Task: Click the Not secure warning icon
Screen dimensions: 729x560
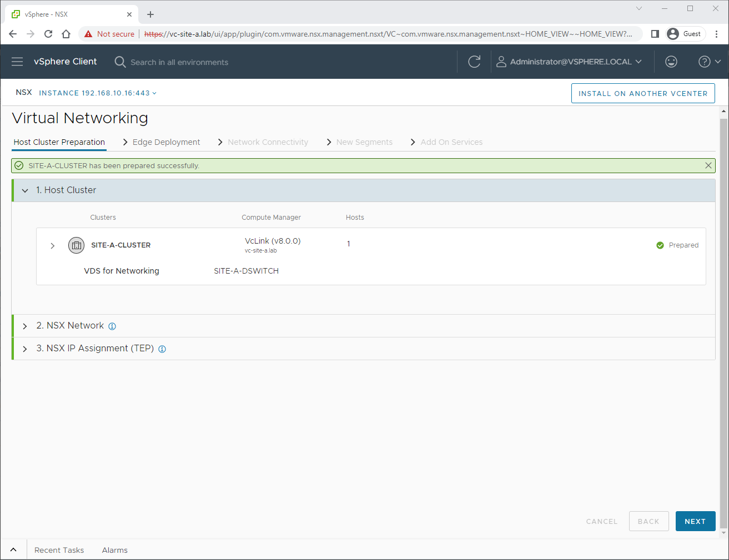Action: click(88, 34)
